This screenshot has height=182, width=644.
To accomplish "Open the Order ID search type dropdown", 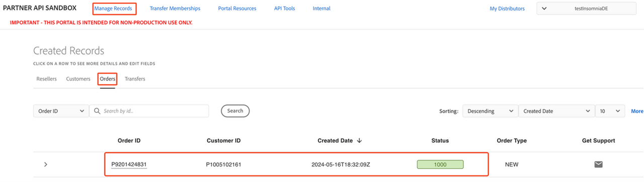I will pyautogui.click(x=61, y=111).
